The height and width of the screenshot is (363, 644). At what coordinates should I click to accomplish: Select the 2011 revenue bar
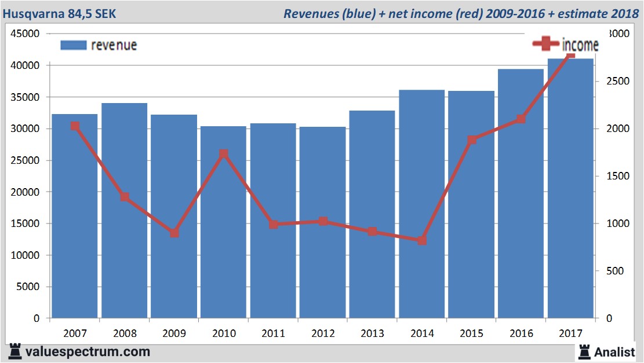[x=273, y=221]
